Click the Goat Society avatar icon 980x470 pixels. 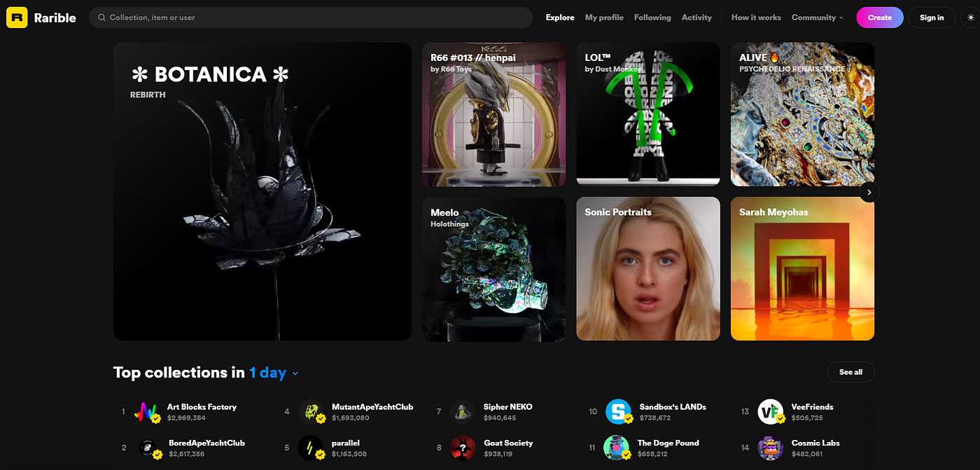coord(463,448)
